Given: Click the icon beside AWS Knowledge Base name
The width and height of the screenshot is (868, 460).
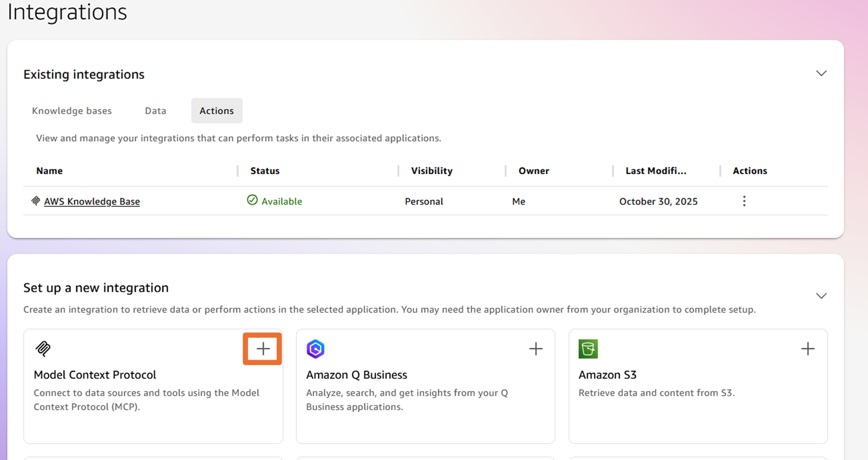Looking at the screenshot, I should tap(36, 201).
